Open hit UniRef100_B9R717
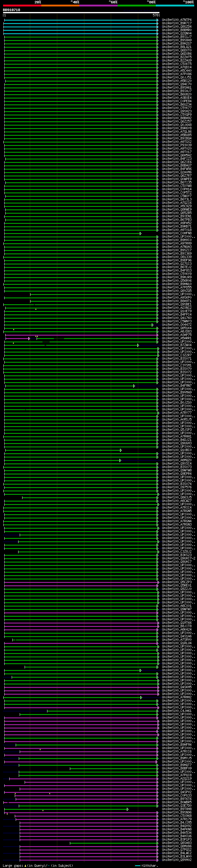This screenshot has width=197, height=868. click(177, 23)
